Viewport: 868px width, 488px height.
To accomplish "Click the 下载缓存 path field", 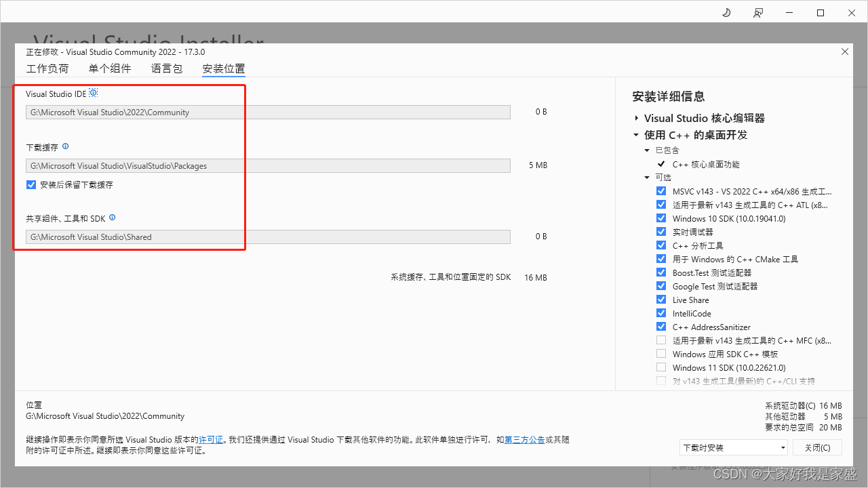I will point(268,165).
